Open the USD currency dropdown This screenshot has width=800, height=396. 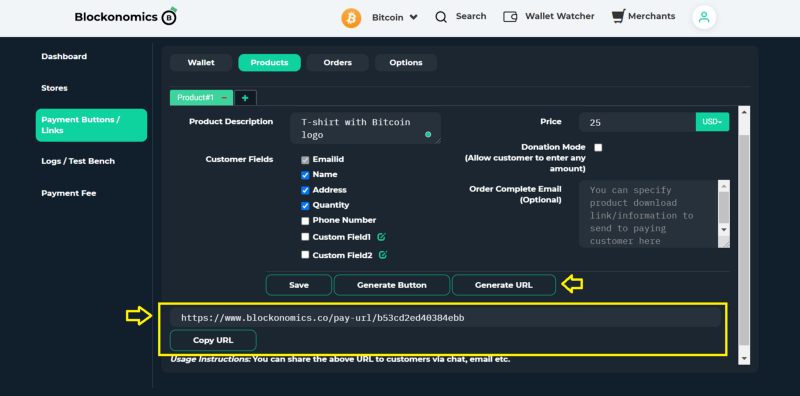pos(712,122)
